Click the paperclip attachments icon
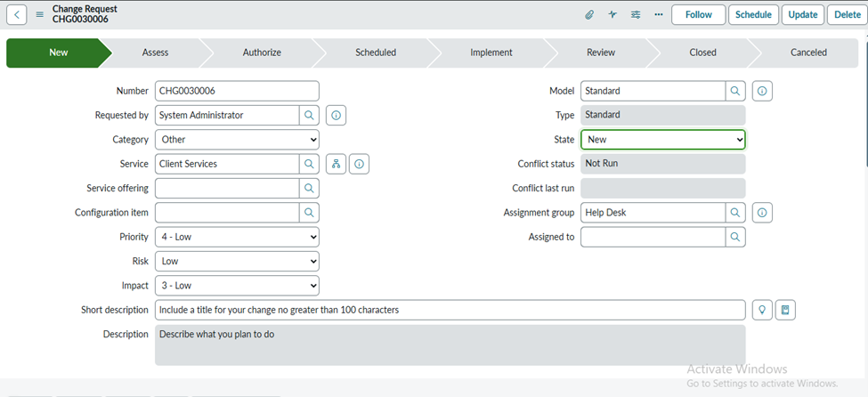This screenshot has width=868, height=397. [589, 14]
